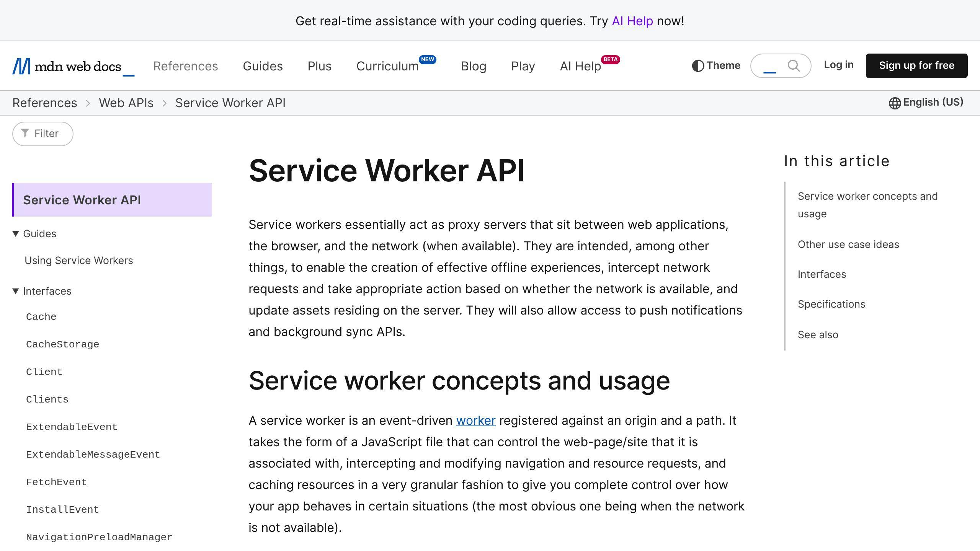Open the Curriculum menu item
Viewport: 980px width, 551px height.
(x=388, y=66)
